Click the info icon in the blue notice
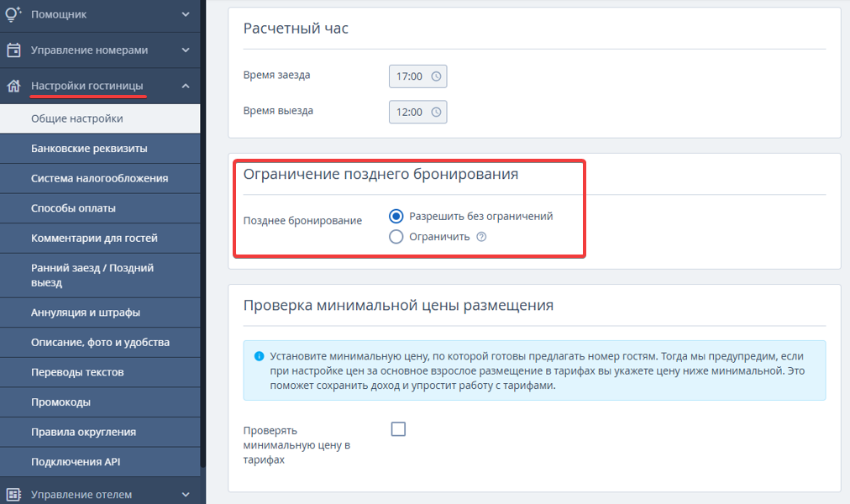Screen dimensions: 850x504 260,356
